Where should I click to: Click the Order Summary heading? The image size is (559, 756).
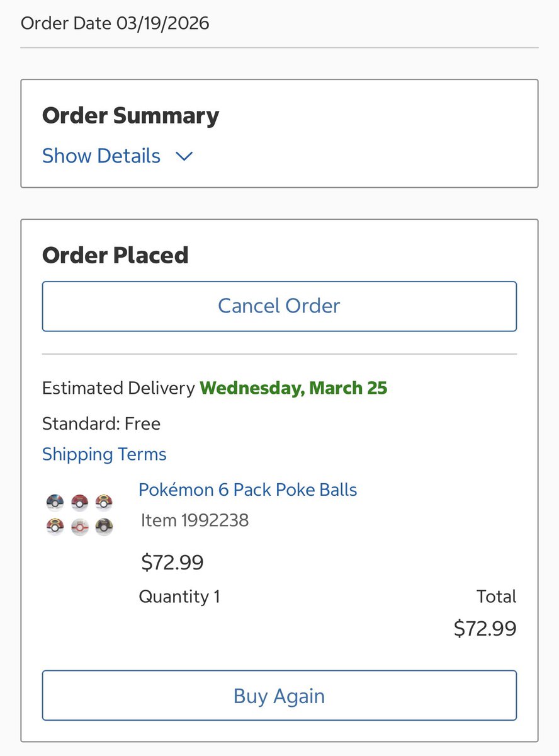point(130,116)
